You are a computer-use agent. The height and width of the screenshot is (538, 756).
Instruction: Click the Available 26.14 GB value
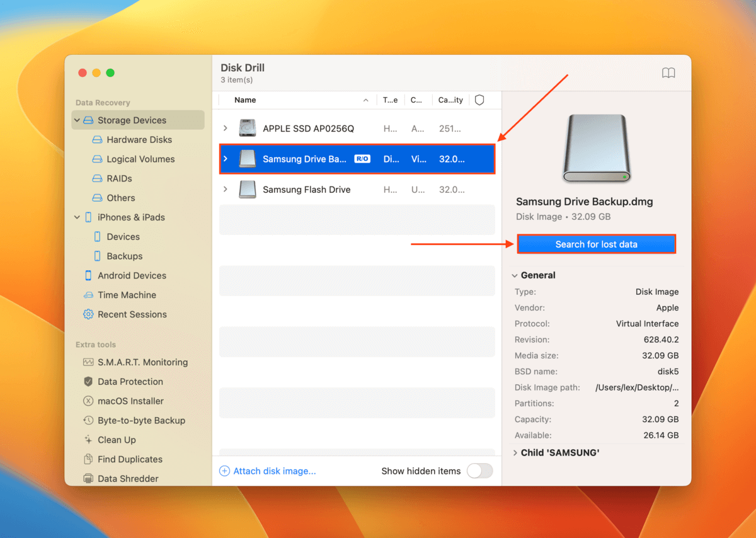660,435
